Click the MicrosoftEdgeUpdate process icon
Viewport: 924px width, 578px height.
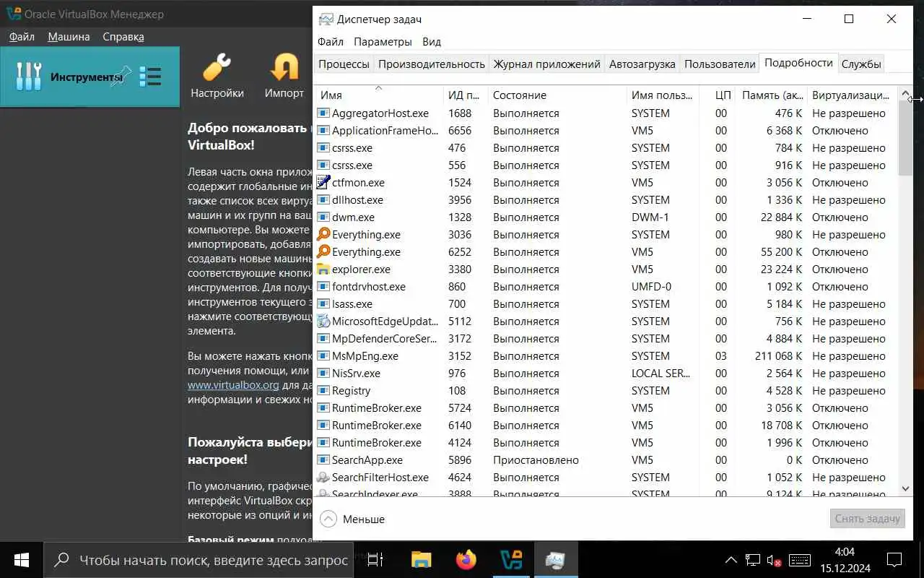tap(323, 321)
